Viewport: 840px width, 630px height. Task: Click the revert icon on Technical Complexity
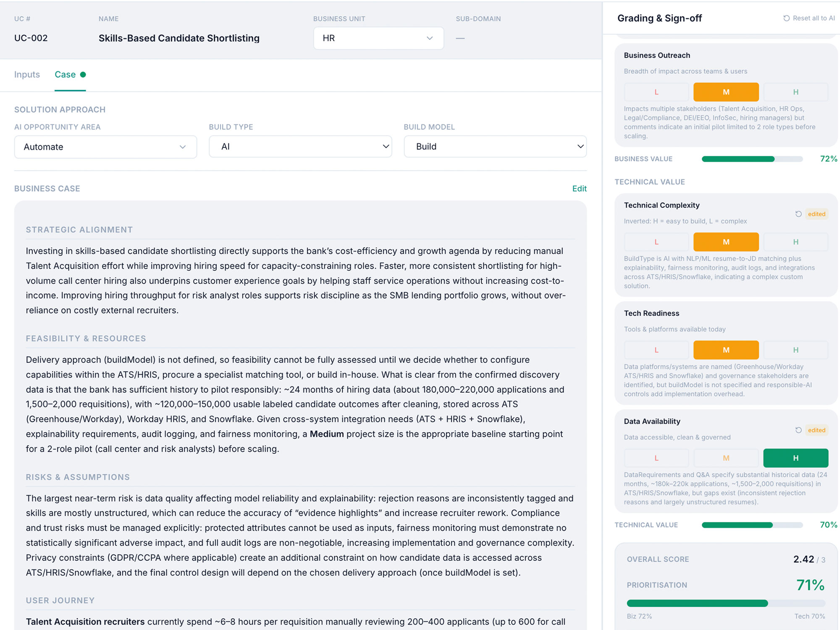coord(798,214)
